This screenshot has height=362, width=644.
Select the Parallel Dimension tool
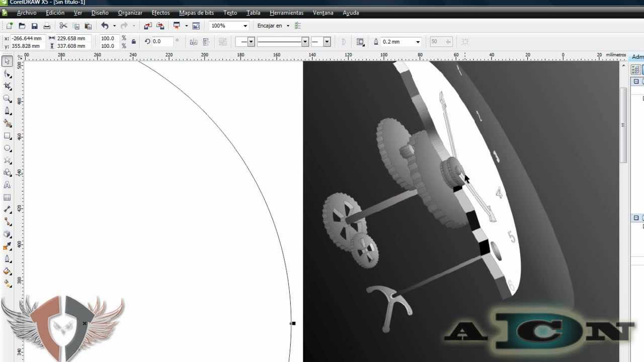click(7, 210)
